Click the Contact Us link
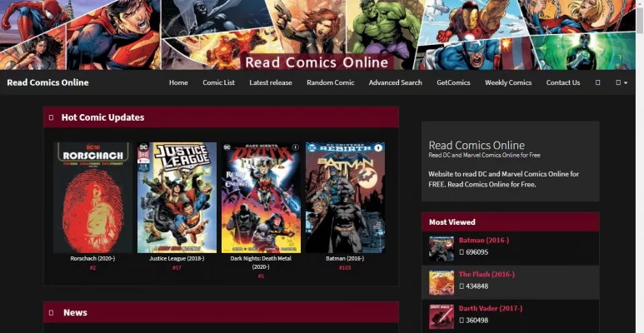 coord(563,82)
